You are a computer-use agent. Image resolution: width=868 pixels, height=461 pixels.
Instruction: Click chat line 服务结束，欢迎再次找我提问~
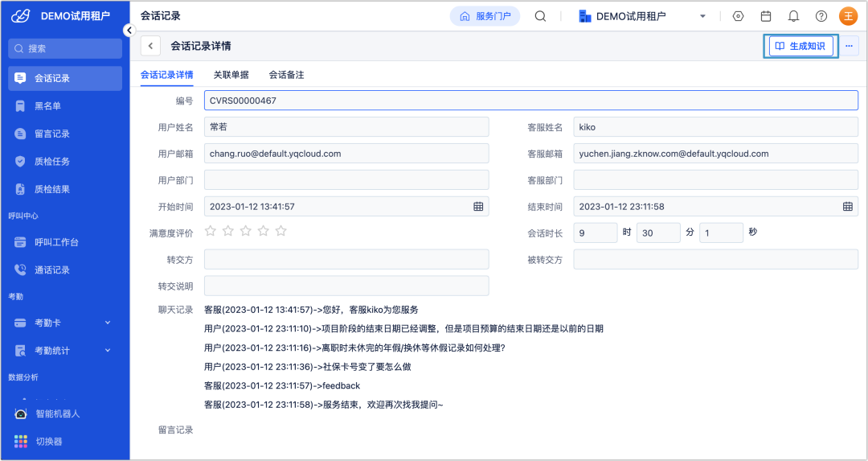click(x=324, y=405)
